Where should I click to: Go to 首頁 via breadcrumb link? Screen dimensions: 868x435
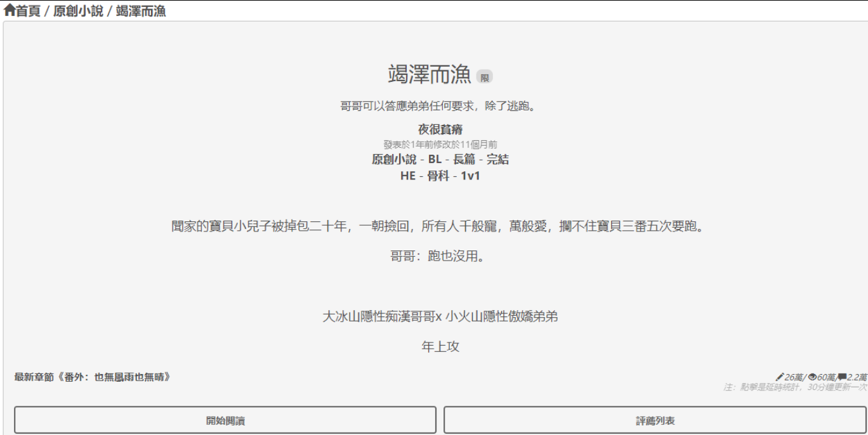pyautogui.click(x=28, y=11)
